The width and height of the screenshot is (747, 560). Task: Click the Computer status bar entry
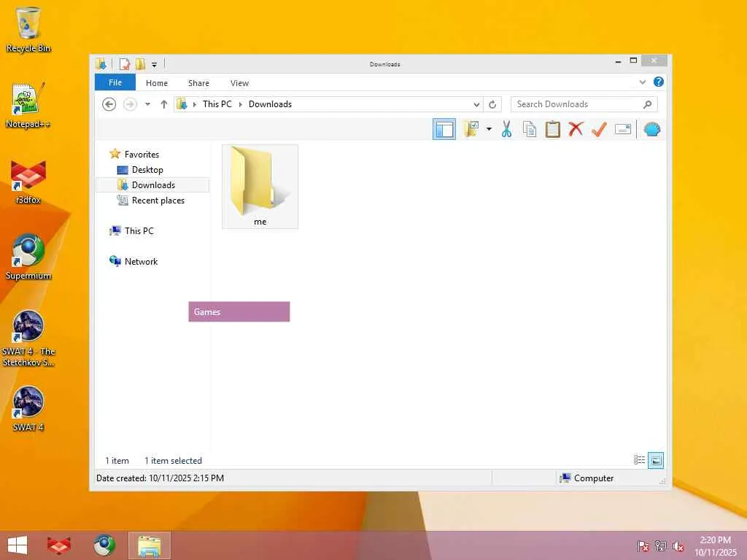point(587,478)
